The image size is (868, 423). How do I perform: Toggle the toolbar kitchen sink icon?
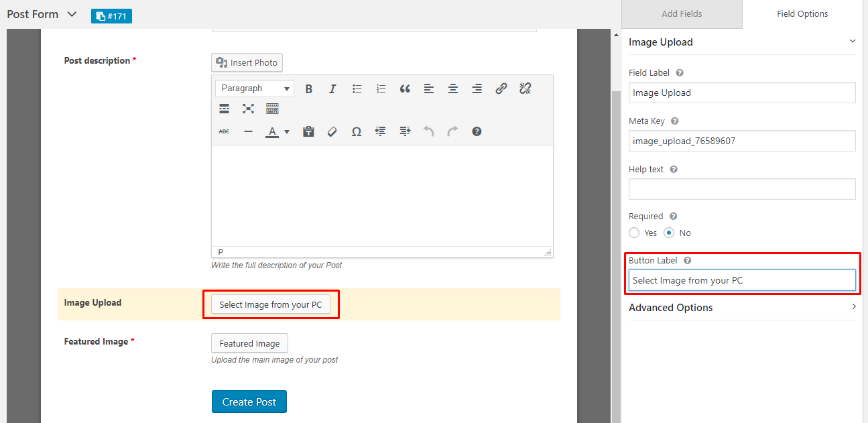[272, 109]
